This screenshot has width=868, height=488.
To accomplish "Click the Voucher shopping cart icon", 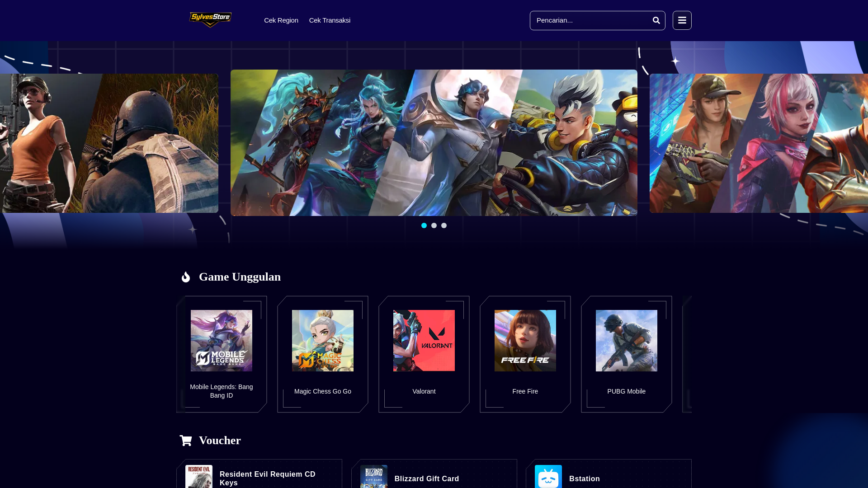I will (186, 441).
